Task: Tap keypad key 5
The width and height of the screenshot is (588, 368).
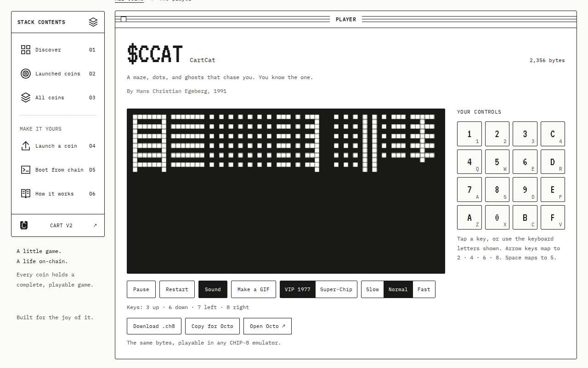Action: click(497, 162)
